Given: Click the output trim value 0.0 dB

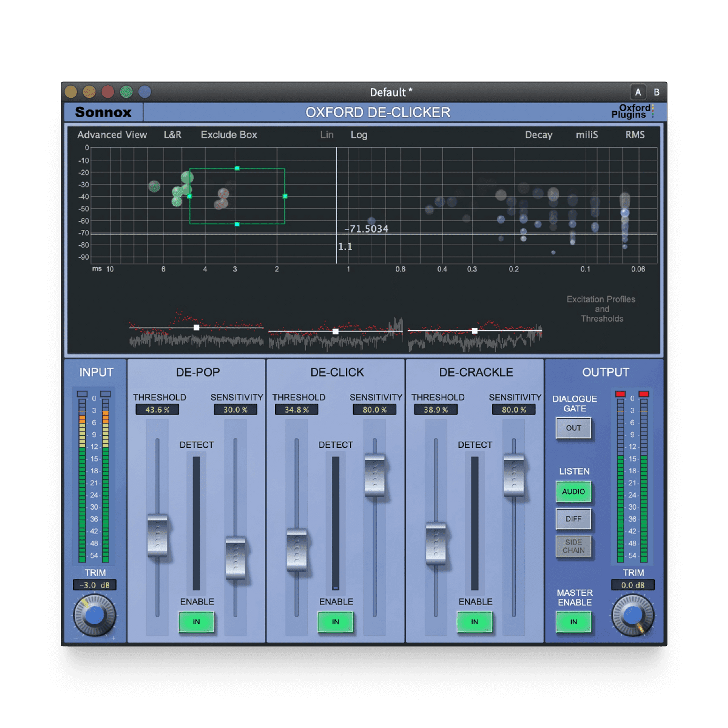Looking at the screenshot, I should [x=633, y=585].
